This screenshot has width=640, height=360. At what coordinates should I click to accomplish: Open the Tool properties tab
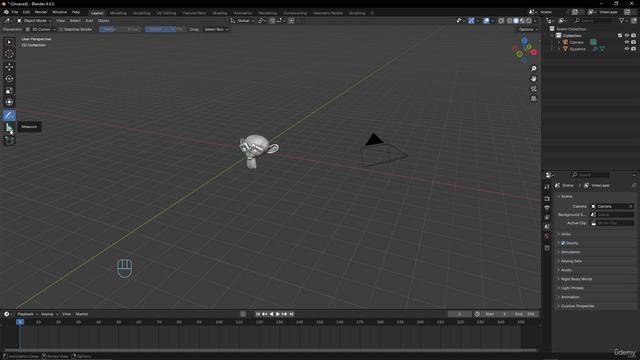pos(547,187)
